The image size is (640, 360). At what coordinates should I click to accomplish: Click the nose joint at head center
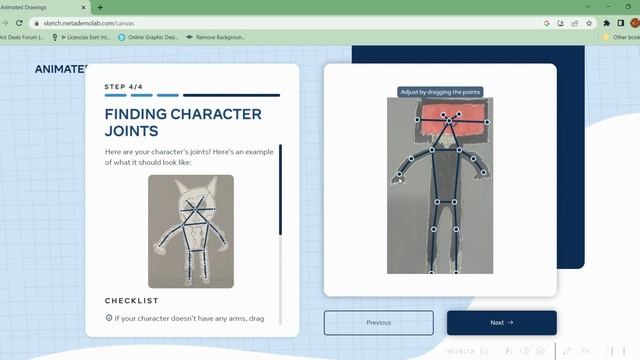tap(449, 121)
